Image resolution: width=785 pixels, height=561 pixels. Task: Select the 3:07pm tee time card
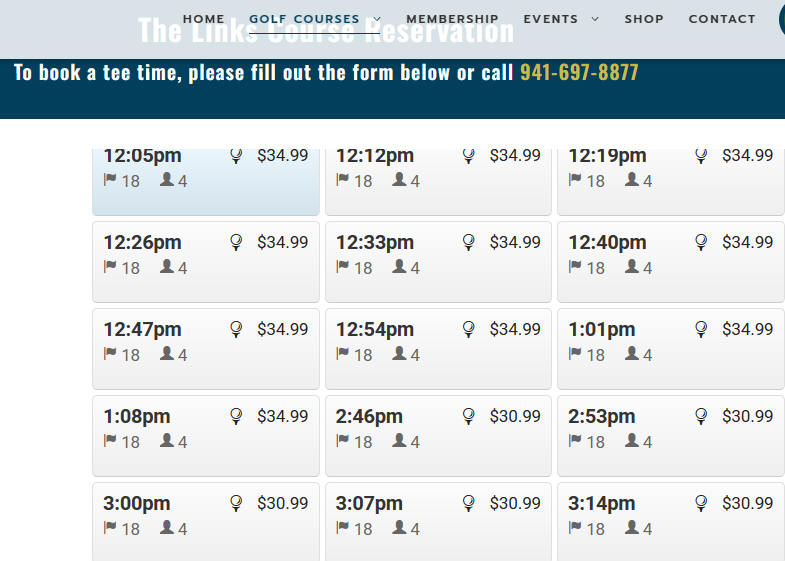coord(438,522)
